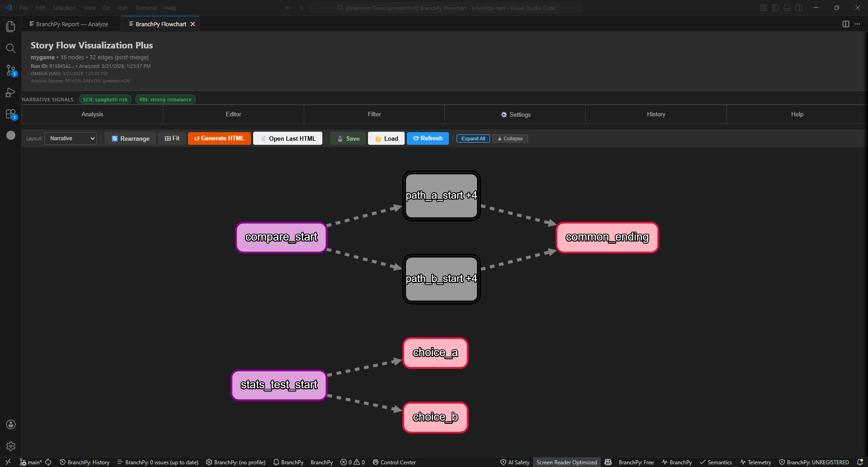Toggle the RBI: strong imbalance signal badge
Screen dimensions: 868x467
tap(165, 100)
